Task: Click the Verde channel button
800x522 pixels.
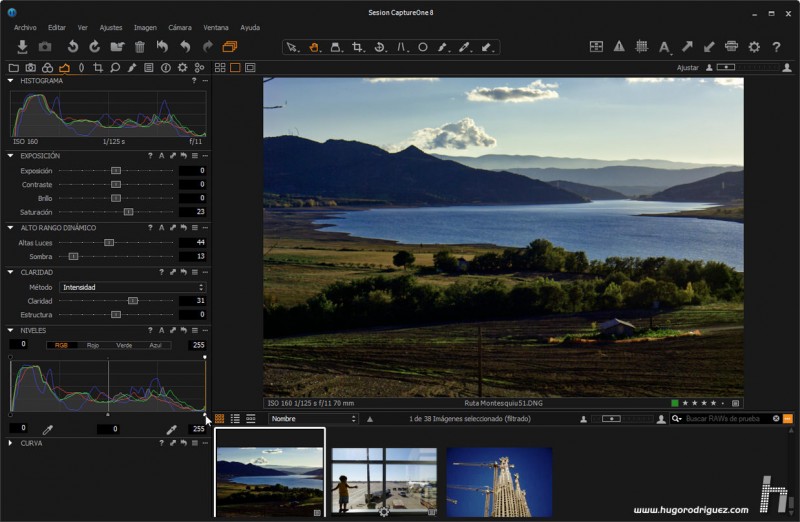Action: tap(124, 345)
